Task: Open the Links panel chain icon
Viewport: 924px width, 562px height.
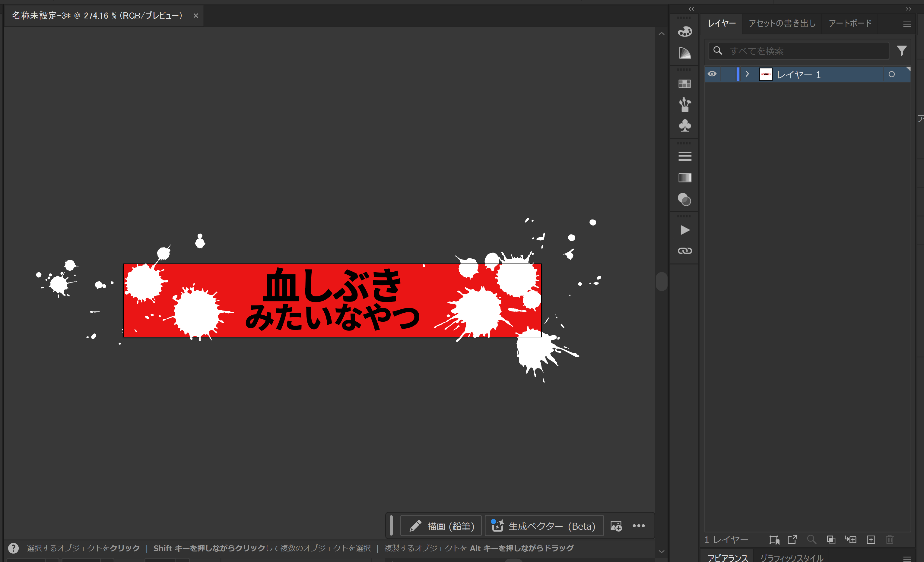Action: [x=685, y=251]
